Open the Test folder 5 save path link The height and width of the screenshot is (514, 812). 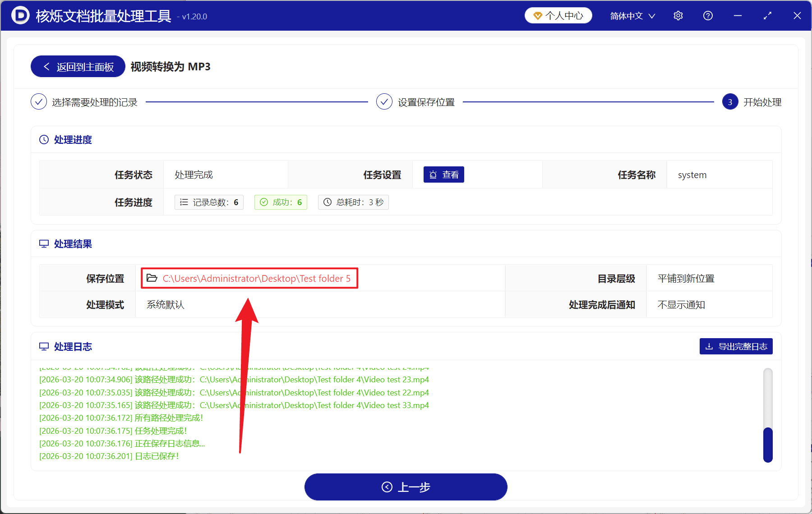pos(256,278)
